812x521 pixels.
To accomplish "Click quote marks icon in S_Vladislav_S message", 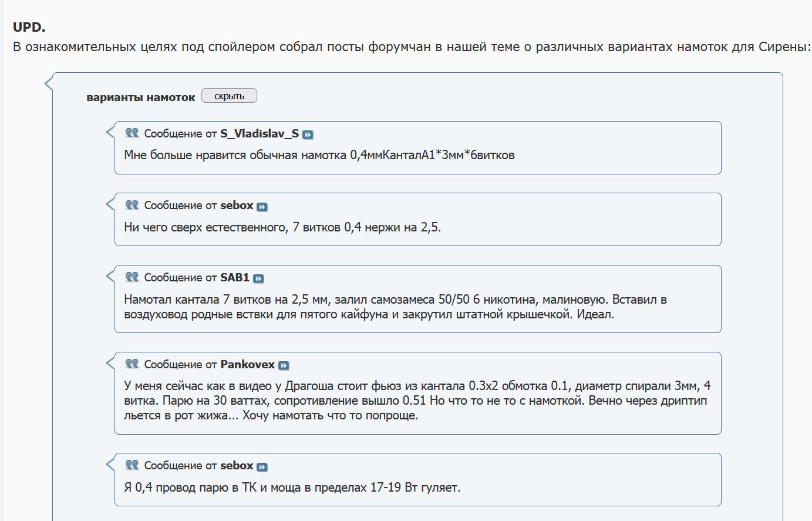I will (x=132, y=133).
